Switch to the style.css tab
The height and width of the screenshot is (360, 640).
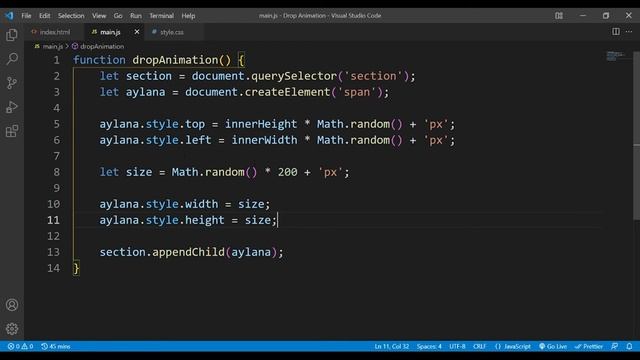point(172,32)
